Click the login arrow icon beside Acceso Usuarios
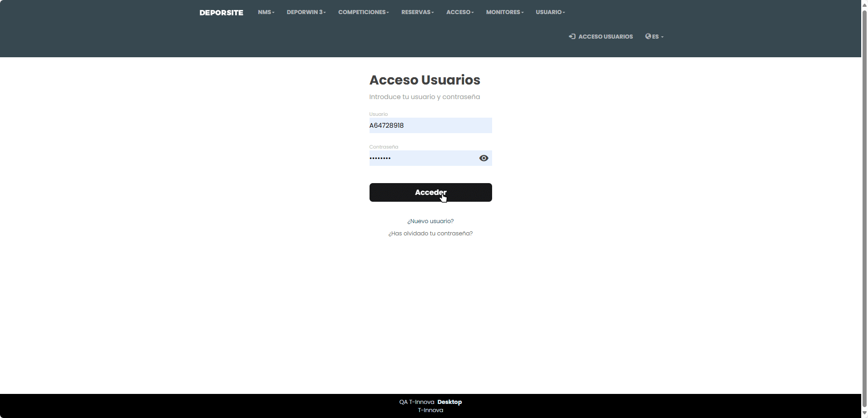868x418 pixels. pyautogui.click(x=572, y=36)
